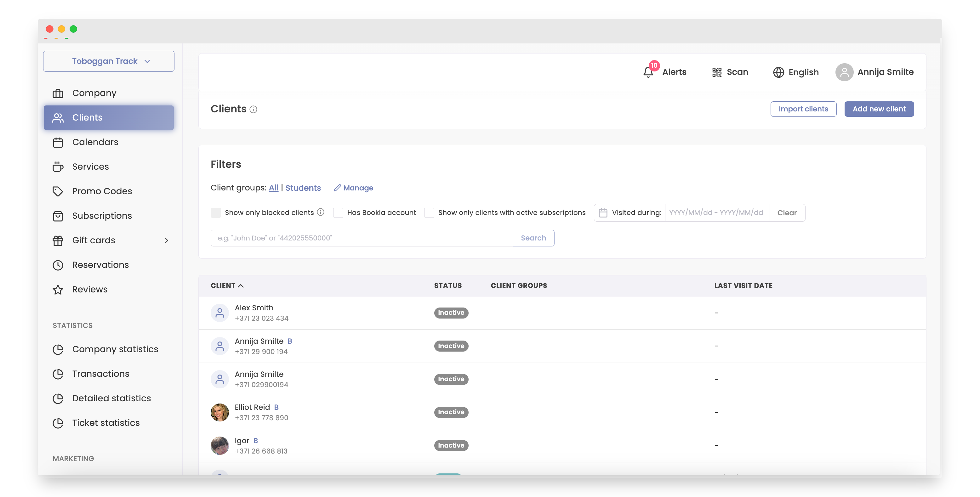Enable Show only blocked clients checkbox
This screenshot has width=980, height=497.
pyautogui.click(x=216, y=212)
